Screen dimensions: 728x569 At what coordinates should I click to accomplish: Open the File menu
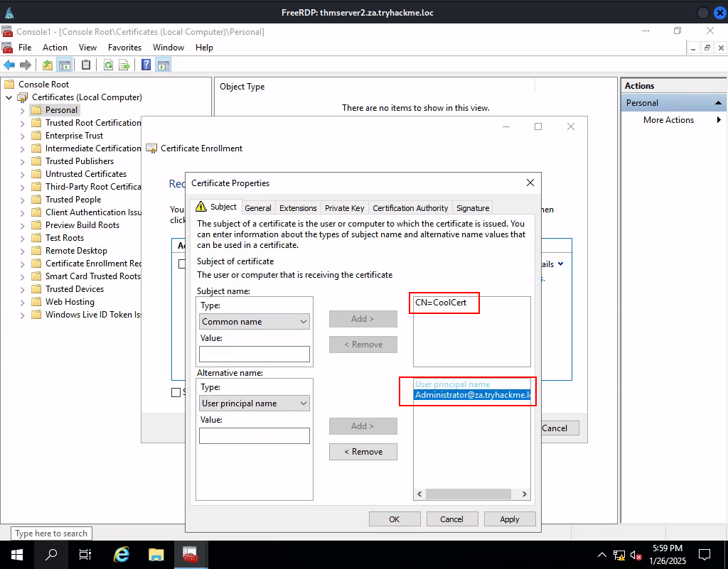(25, 48)
